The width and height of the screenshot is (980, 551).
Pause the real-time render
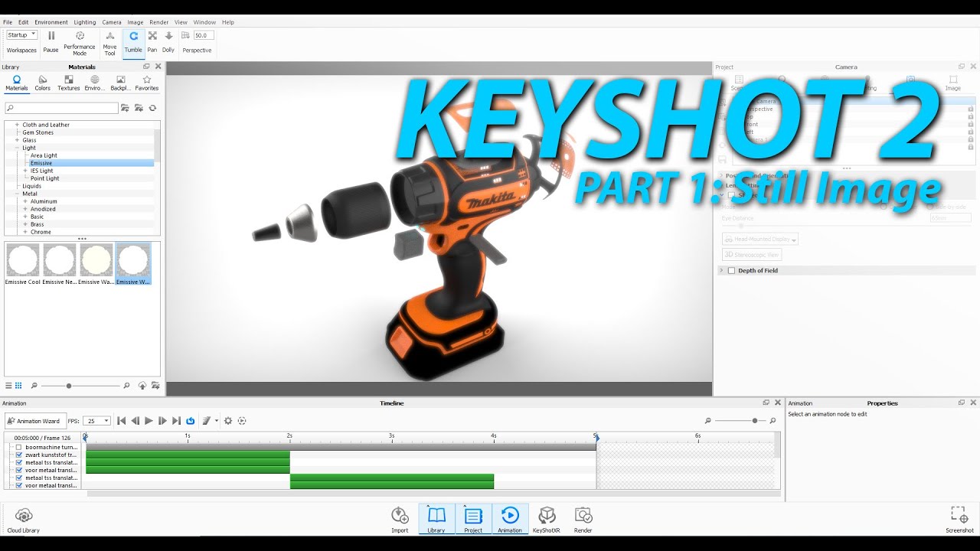51,41
